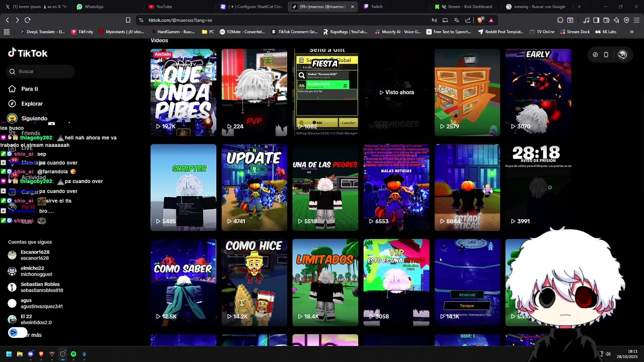Expand hidden bookmarks chevron
The image size is (644, 362).
(632, 32)
